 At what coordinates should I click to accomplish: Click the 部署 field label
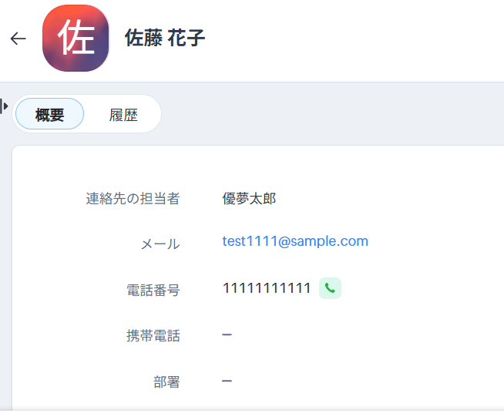pyautogui.click(x=166, y=381)
